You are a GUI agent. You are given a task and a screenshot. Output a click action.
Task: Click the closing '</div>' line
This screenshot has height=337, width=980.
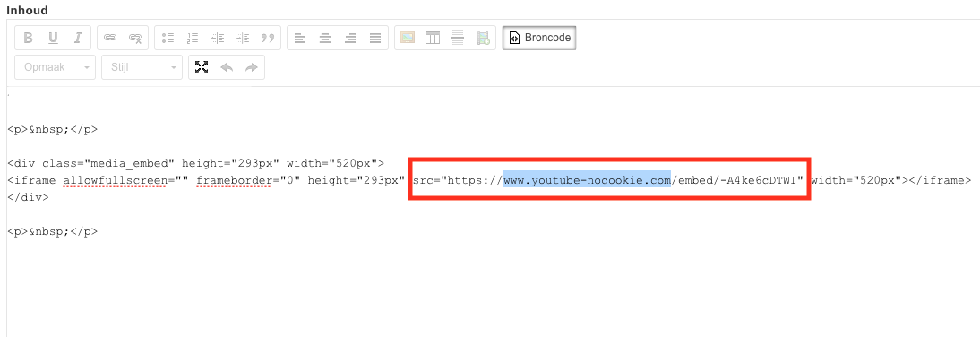pyautogui.click(x=28, y=197)
